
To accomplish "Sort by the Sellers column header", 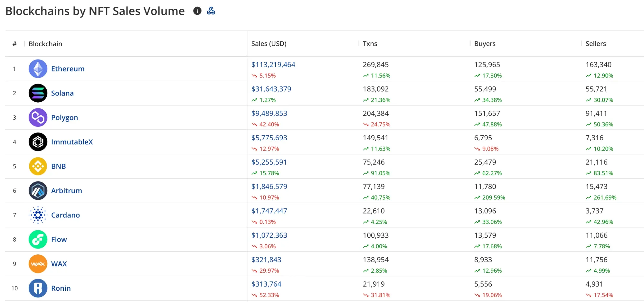I will (x=596, y=44).
